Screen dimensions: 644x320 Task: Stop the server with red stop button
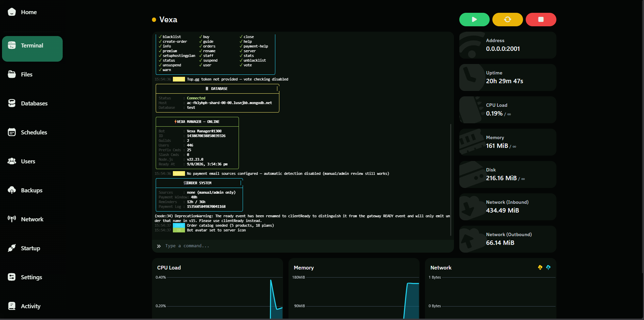point(541,20)
